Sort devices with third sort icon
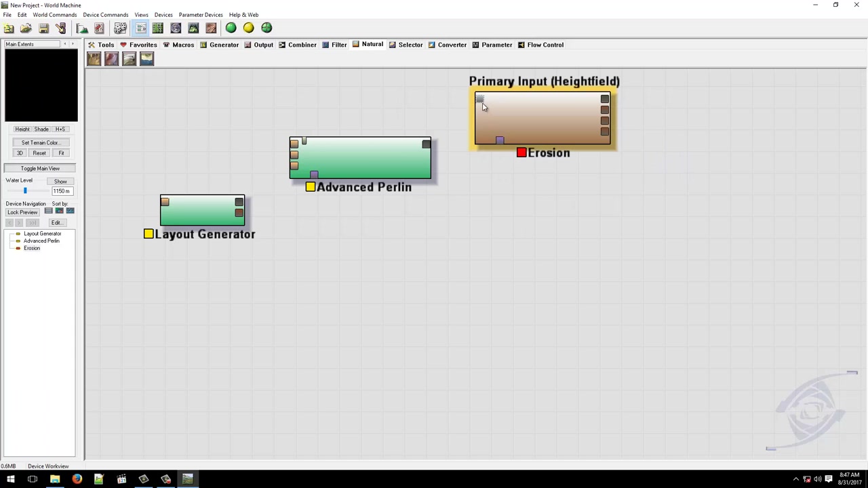868x488 pixels. tap(70, 211)
